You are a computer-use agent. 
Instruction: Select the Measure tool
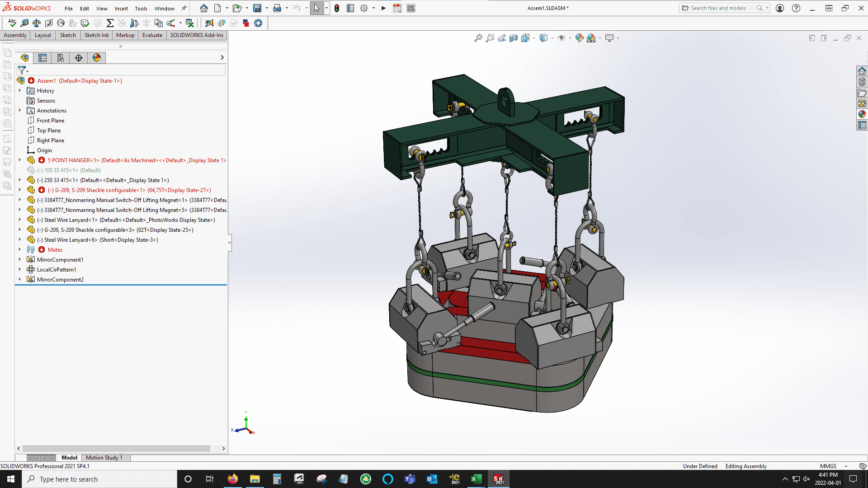[x=24, y=23]
